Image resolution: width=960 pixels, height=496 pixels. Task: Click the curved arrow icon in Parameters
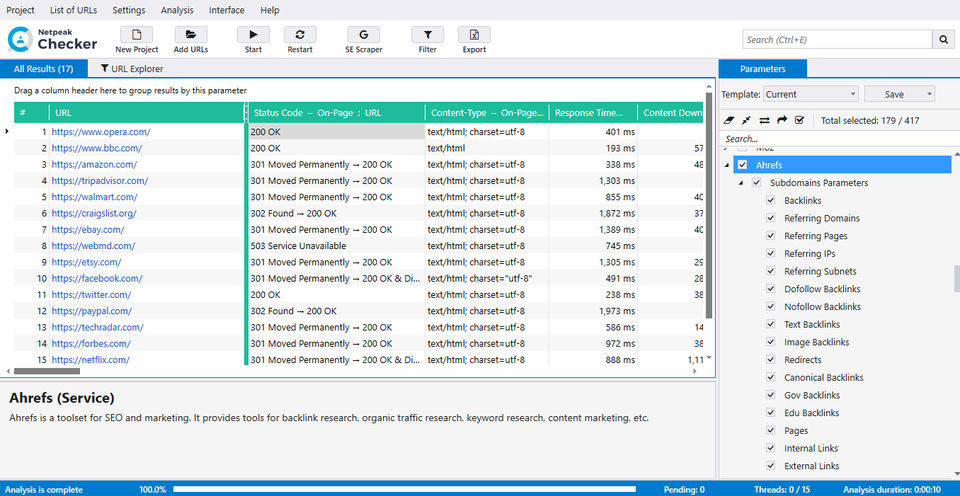tap(781, 121)
